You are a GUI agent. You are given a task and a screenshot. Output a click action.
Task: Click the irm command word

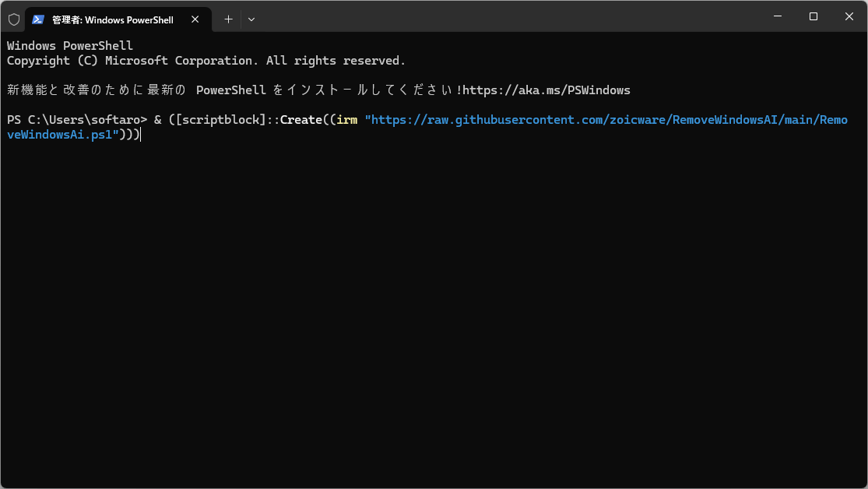(x=346, y=120)
